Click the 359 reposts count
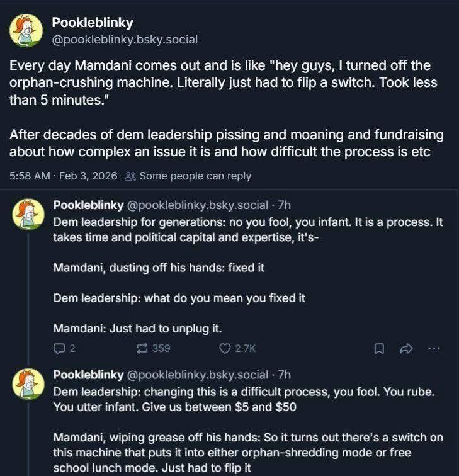 point(161,348)
